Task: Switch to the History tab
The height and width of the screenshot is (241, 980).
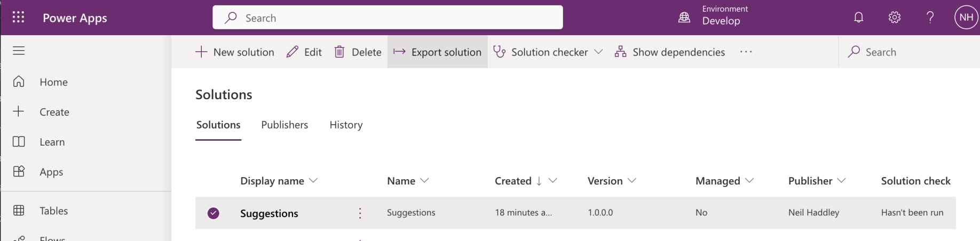Action: pyautogui.click(x=346, y=125)
